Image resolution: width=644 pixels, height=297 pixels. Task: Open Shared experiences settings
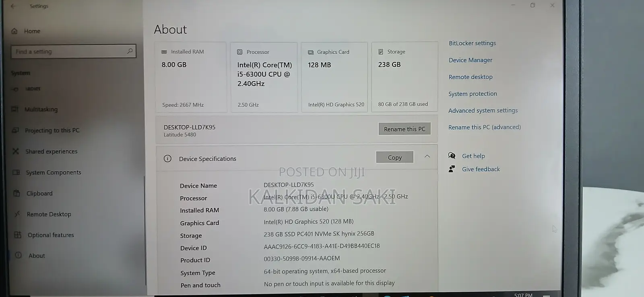coord(51,152)
